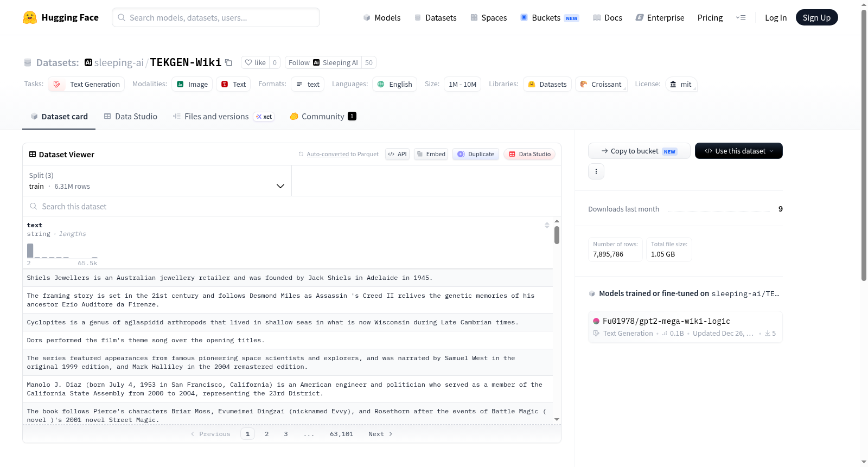
Task: Select the Dataset card tab
Action: coord(59,117)
